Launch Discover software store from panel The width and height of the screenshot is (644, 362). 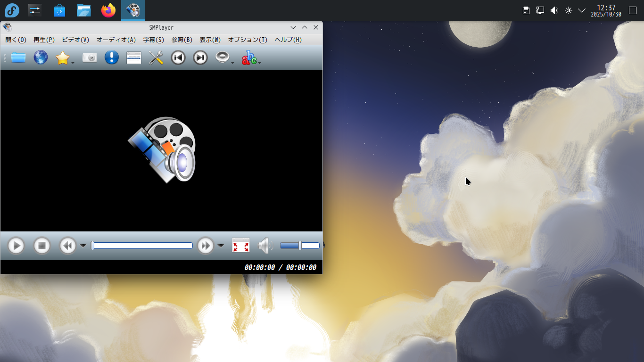click(x=59, y=10)
